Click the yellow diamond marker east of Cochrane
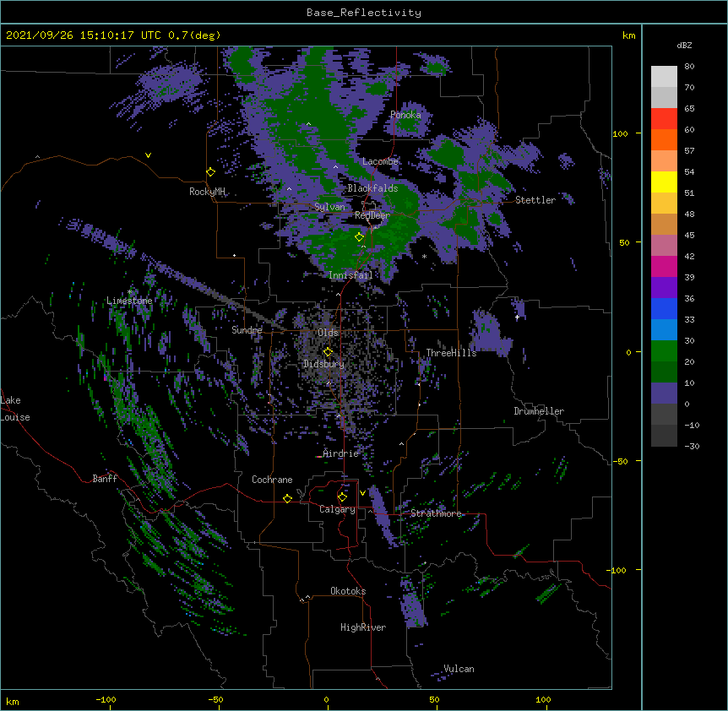 pyautogui.click(x=287, y=498)
